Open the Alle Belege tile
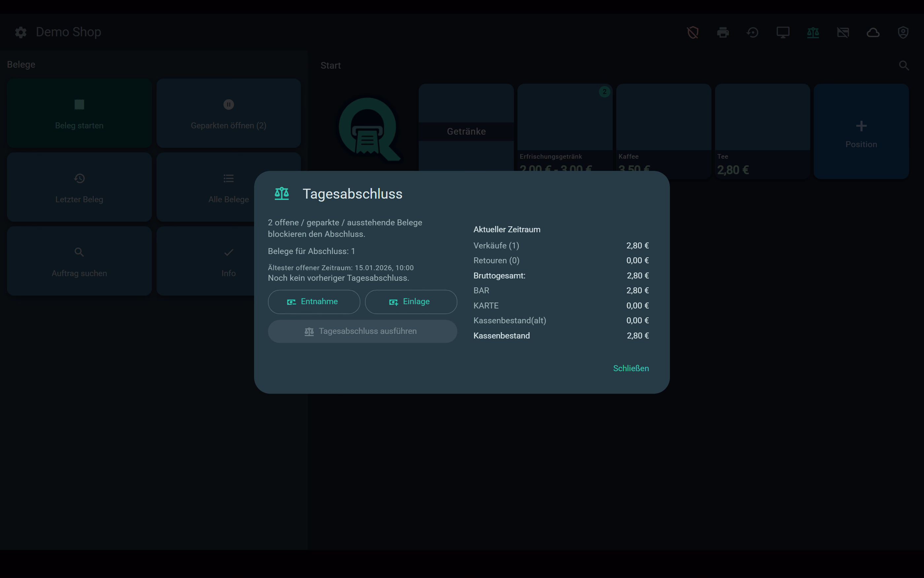 (x=229, y=187)
